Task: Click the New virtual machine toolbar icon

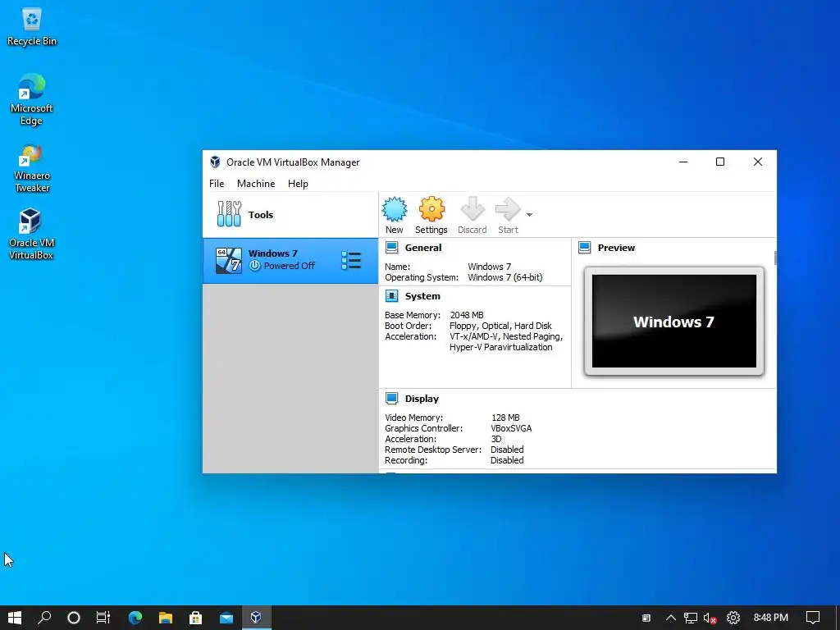Action: [395, 209]
